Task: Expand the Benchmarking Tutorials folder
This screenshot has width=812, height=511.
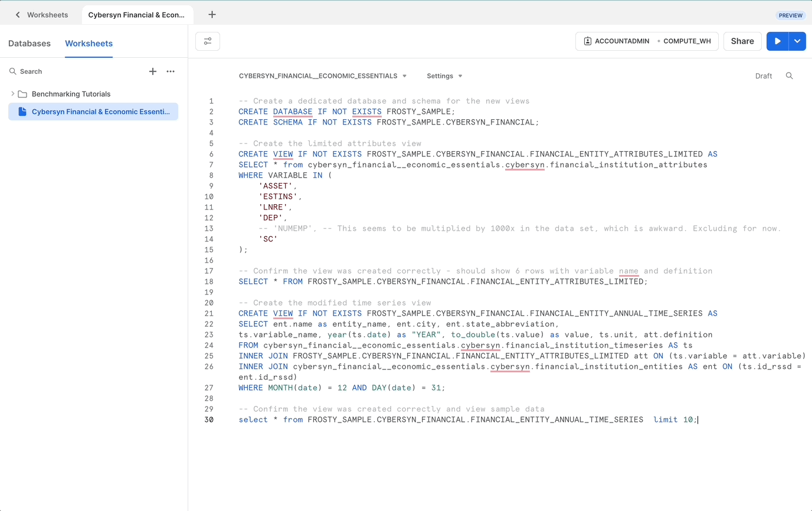Action: (12, 93)
